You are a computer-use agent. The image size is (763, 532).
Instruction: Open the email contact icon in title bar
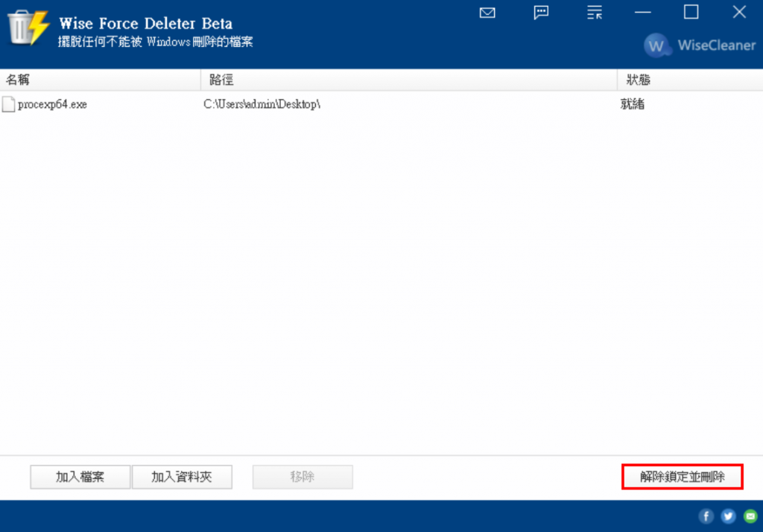tap(487, 13)
